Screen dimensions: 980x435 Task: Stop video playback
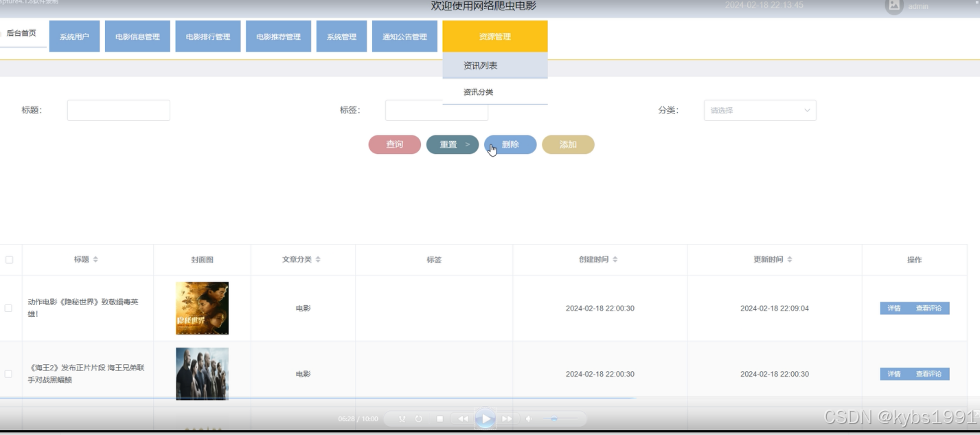[440, 419]
